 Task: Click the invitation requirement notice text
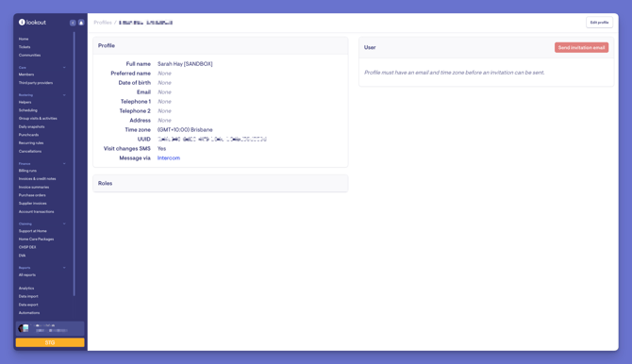455,73
